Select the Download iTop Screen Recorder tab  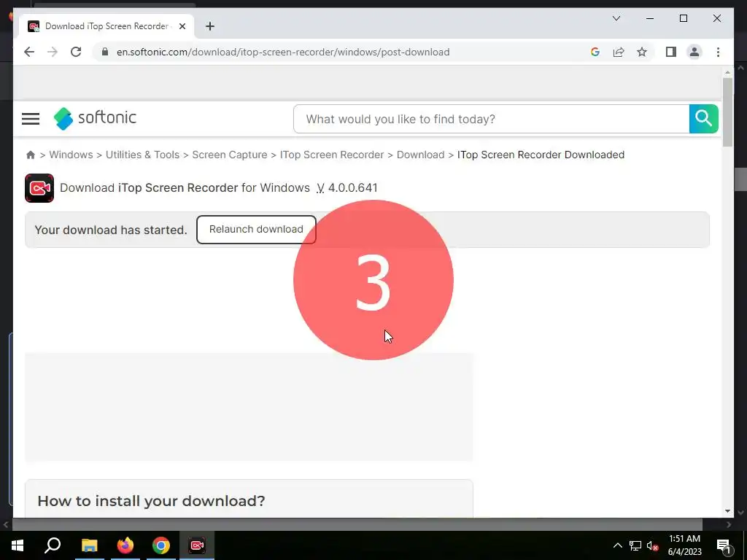(x=107, y=26)
